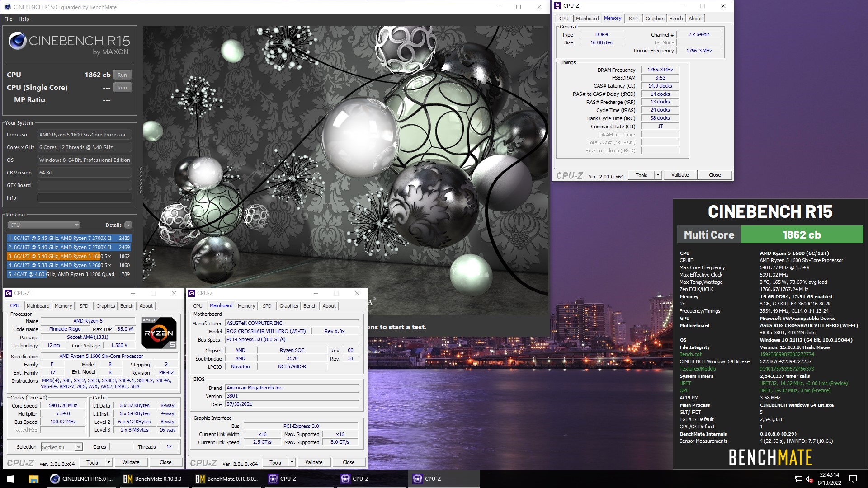Open the Socket #1 selection dropdown

[61, 447]
